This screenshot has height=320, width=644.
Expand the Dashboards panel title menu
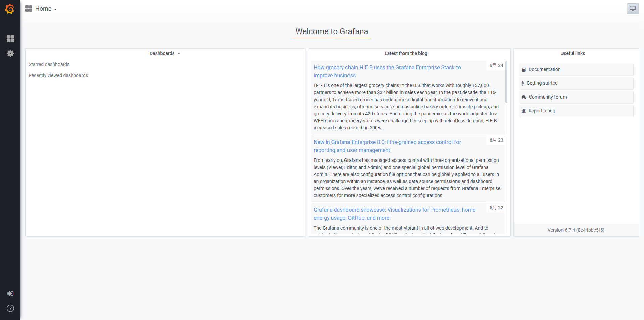(165, 53)
